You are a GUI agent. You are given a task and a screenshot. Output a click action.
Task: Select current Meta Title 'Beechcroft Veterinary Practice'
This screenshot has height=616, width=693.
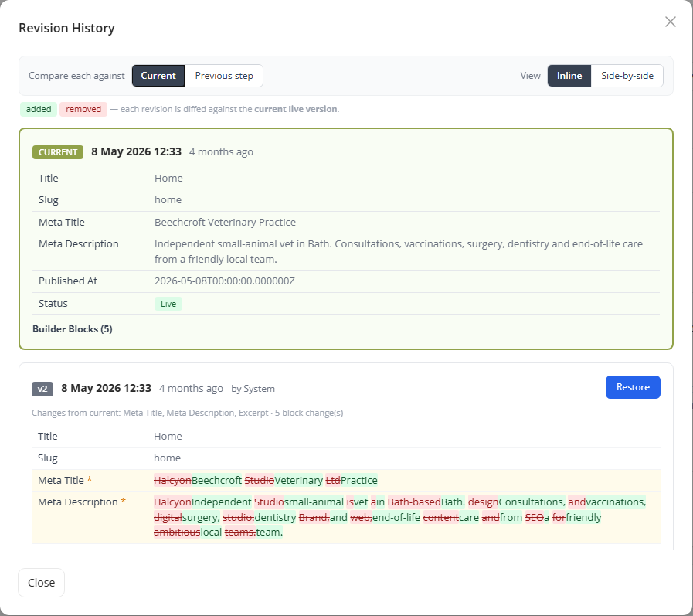pyautogui.click(x=225, y=222)
